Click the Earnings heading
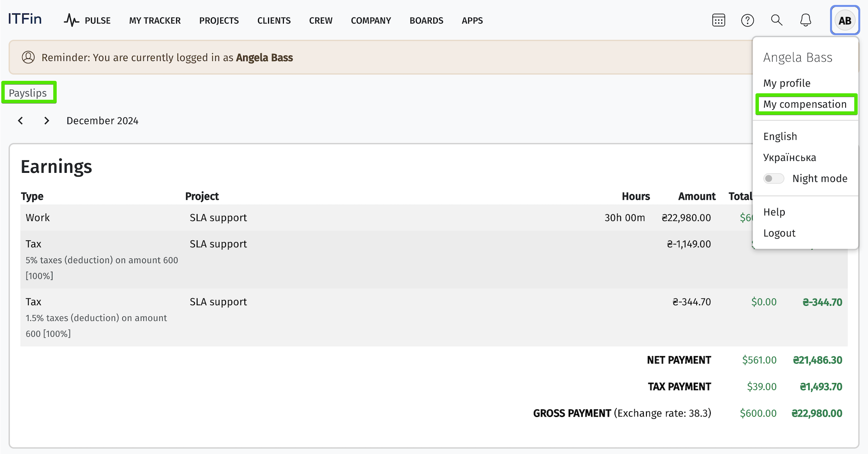868x454 pixels. coord(56,166)
